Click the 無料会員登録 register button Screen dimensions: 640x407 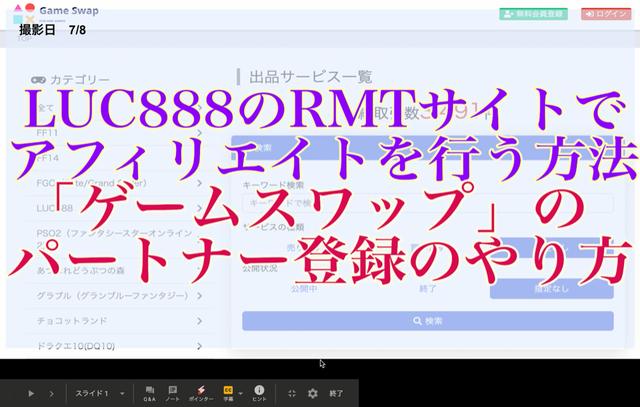(533, 14)
